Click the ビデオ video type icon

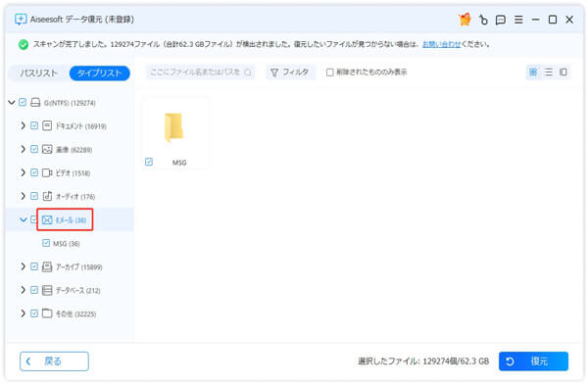click(x=47, y=172)
